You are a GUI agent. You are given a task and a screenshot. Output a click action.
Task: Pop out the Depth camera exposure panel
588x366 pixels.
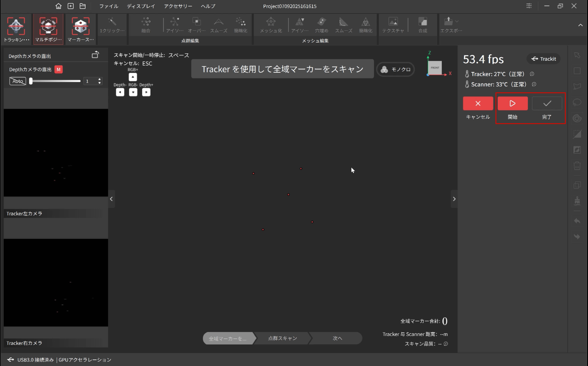tap(95, 55)
